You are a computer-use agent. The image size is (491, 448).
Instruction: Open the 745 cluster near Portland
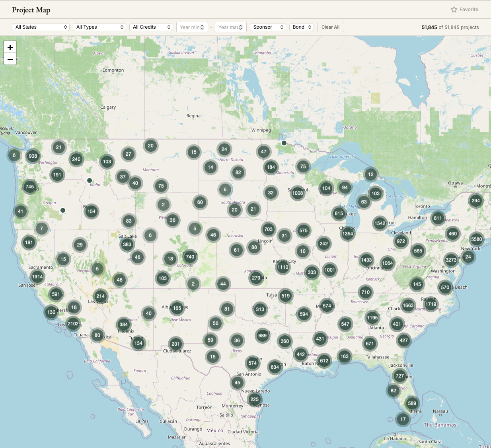(30, 187)
